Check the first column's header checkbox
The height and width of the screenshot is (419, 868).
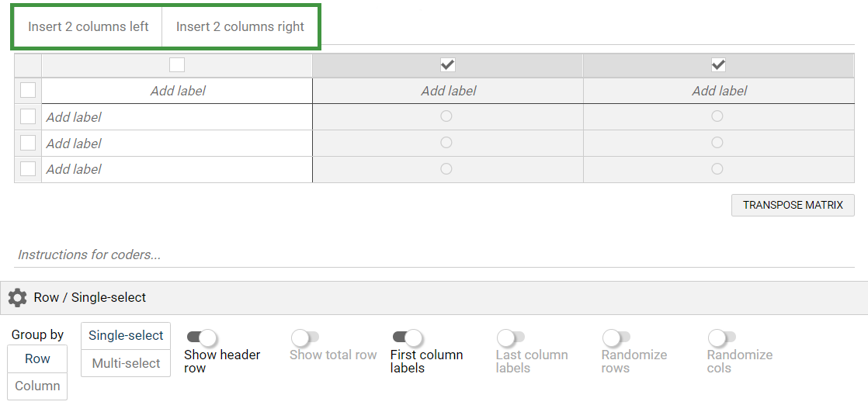point(177,65)
